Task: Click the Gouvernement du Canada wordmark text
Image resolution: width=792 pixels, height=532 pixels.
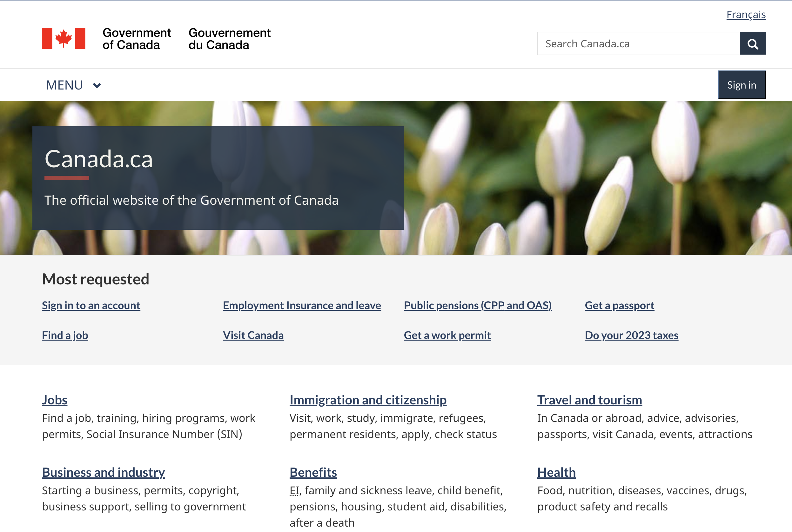Action: click(x=229, y=39)
